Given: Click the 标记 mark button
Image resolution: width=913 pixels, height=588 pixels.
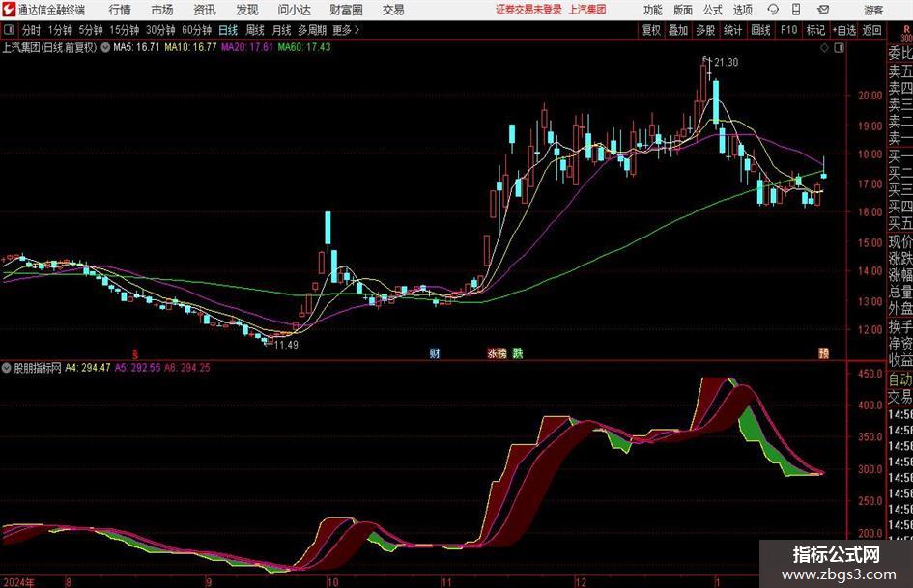Looking at the screenshot, I should pos(815,30).
